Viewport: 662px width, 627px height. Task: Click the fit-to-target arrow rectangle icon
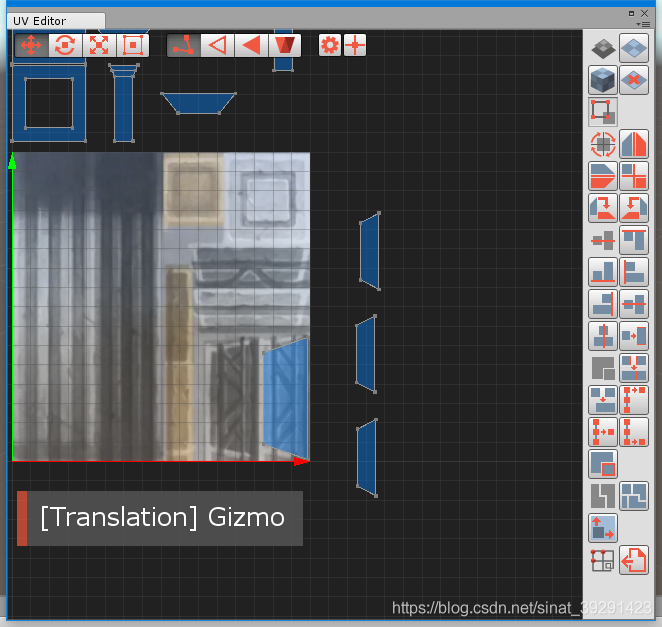[634, 336]
